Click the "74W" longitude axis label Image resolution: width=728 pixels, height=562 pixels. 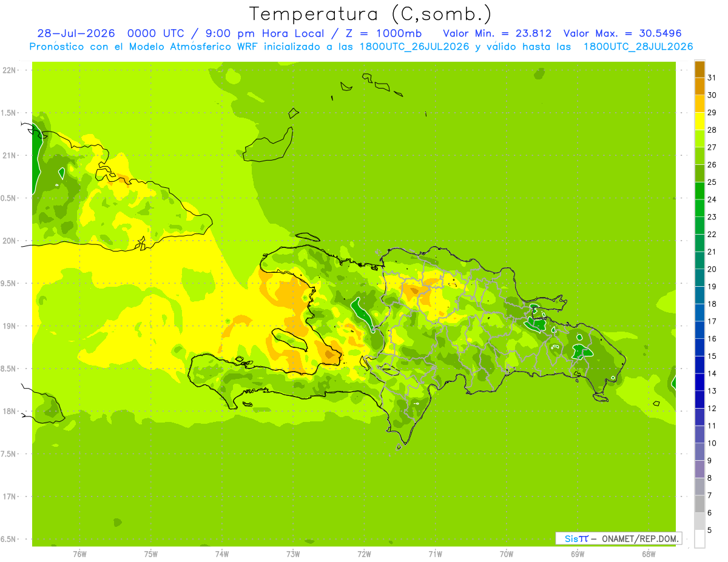click(222, 554)
